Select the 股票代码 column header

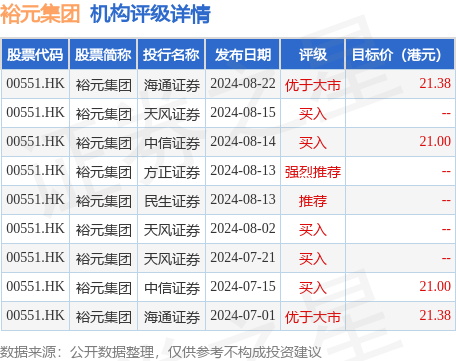(x=35, y=55)
